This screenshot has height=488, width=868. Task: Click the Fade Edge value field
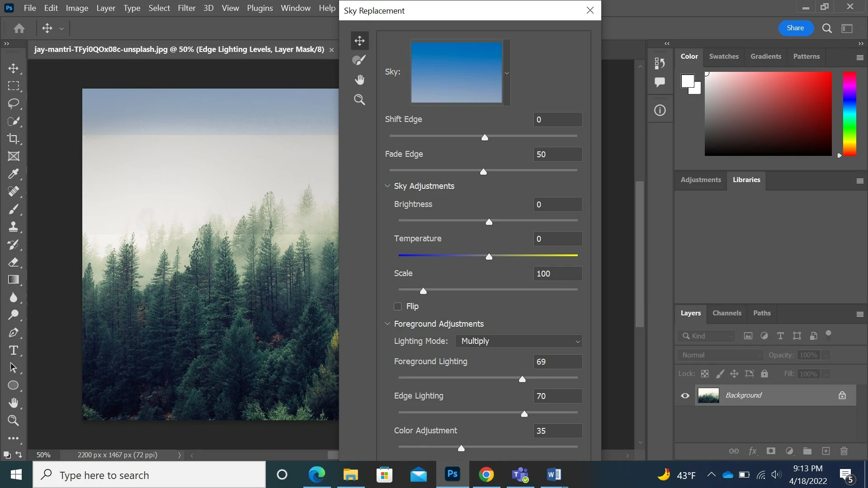tap(557, 155)
